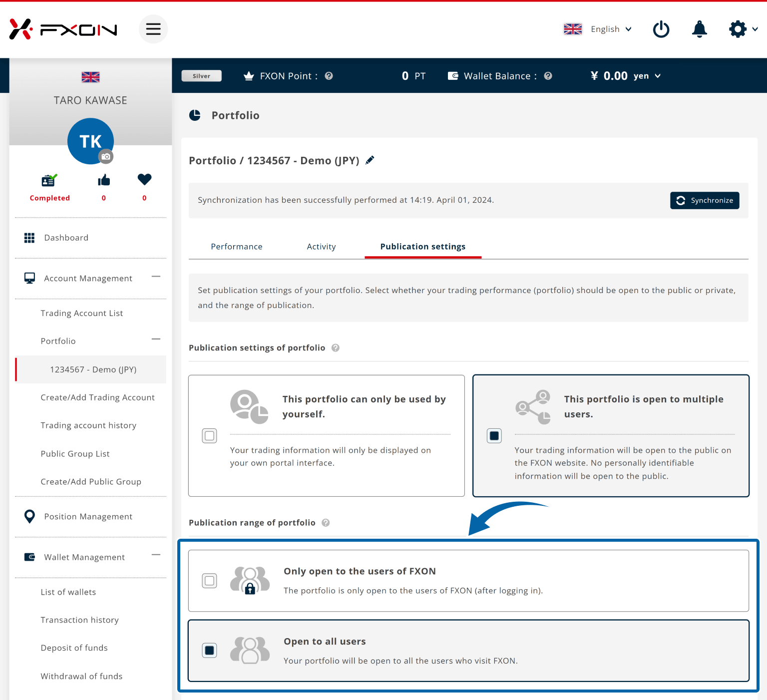
Task: Check 'Only open to the users of FXON'
Action: [210, 581]
